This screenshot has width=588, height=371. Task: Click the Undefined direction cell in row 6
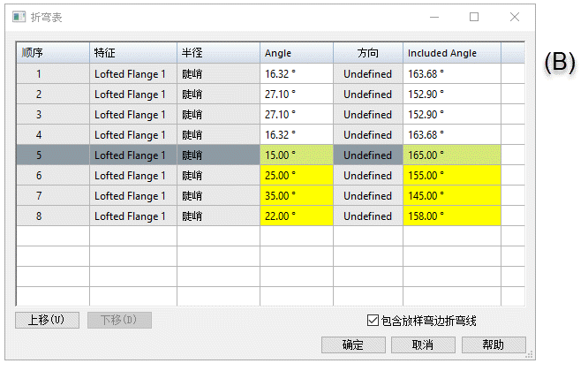tap(367, 176)
